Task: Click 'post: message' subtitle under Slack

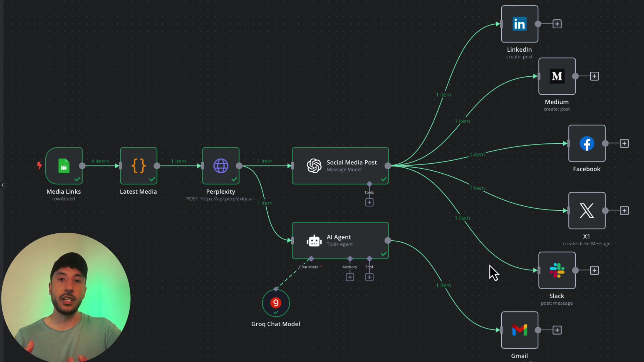Action: coord(557,303)
